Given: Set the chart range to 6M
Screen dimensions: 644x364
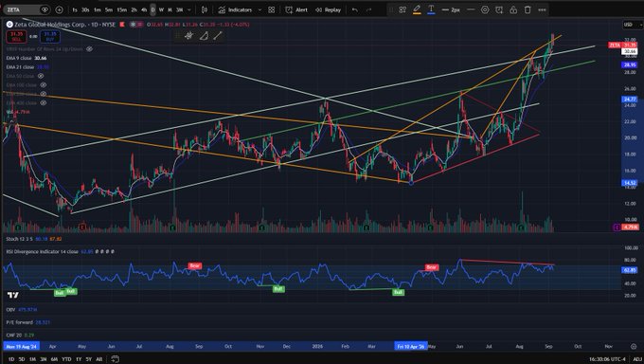Looking at the screenshot, I should point(54,359).
